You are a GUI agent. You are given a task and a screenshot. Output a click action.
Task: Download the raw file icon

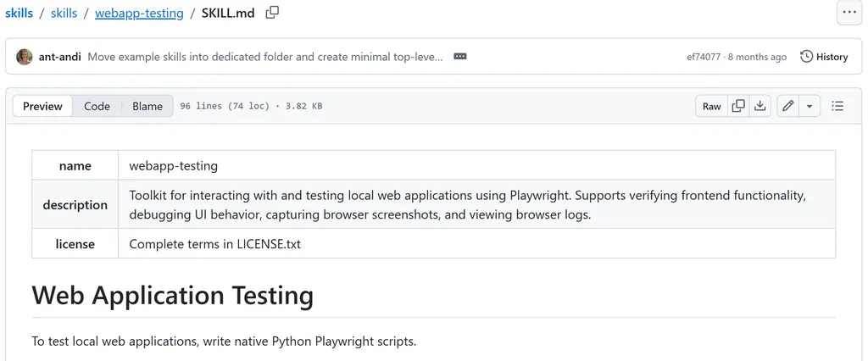tap(760, 106)
